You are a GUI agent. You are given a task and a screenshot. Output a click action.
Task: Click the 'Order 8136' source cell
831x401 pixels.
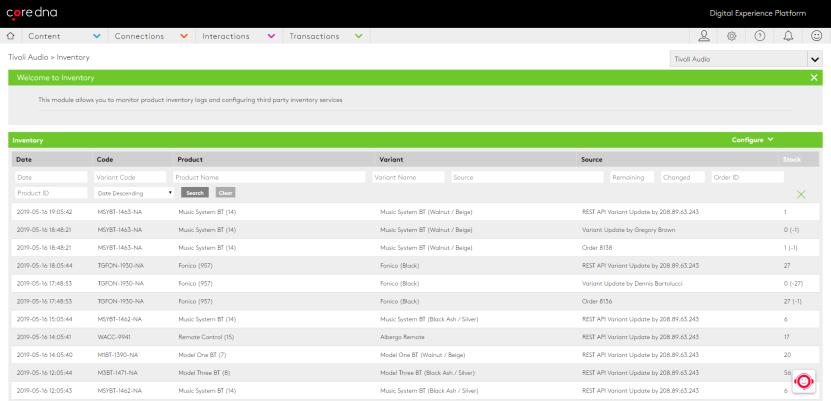597,301
